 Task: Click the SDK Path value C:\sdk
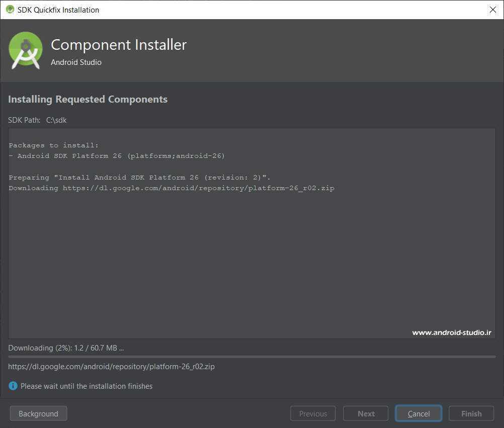click(56, 120)
